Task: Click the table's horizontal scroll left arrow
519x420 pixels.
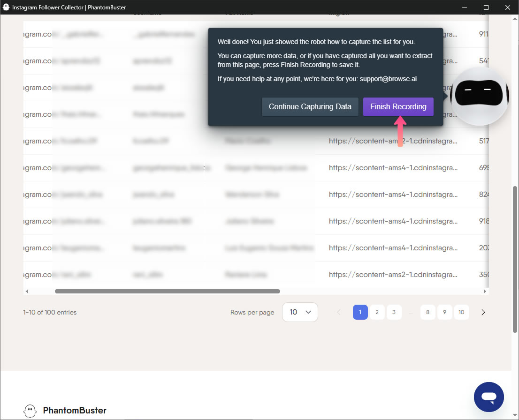Action: coord(27,292)
